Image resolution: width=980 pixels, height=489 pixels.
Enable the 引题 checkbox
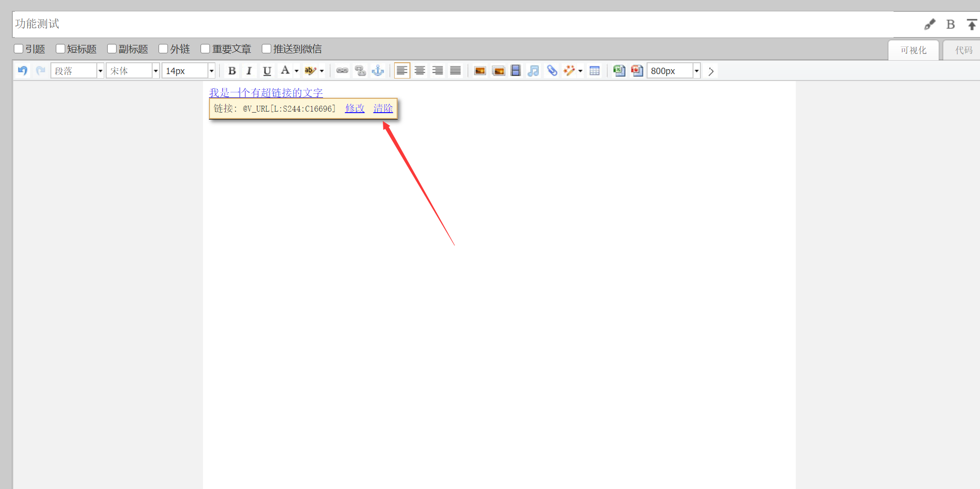[x=19, y=48]
